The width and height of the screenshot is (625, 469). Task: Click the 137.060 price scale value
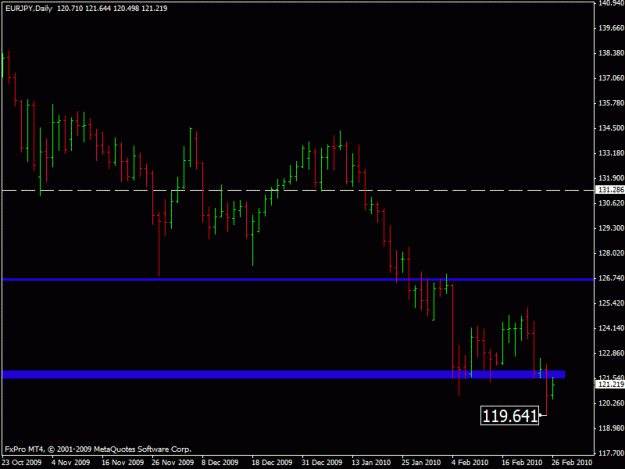click(x=611, y=78)
